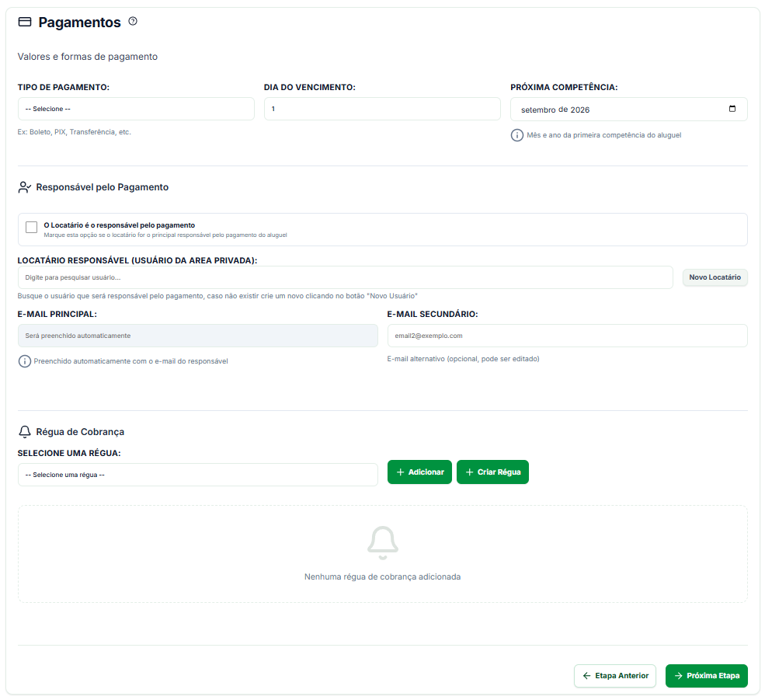
Task: Click the Novo Locatário button
Action: pos(715,277)
